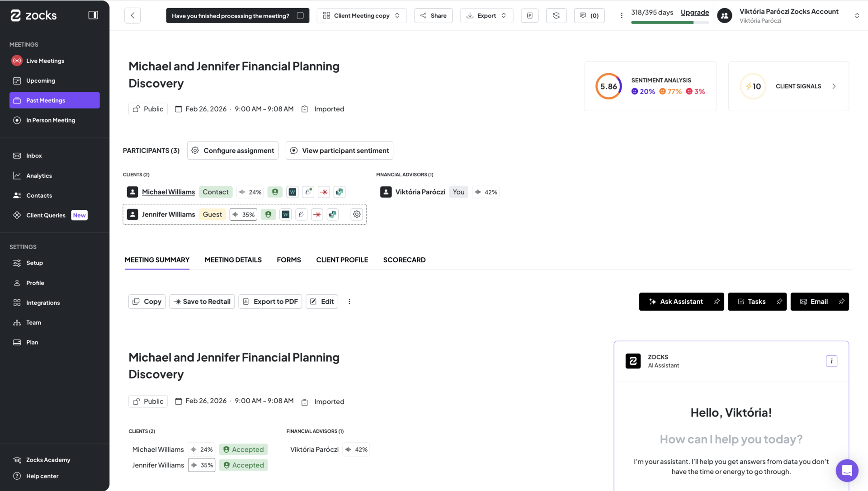Click the trial days progress bar
This screenshot has height=491, width=868.
point(670,23)
